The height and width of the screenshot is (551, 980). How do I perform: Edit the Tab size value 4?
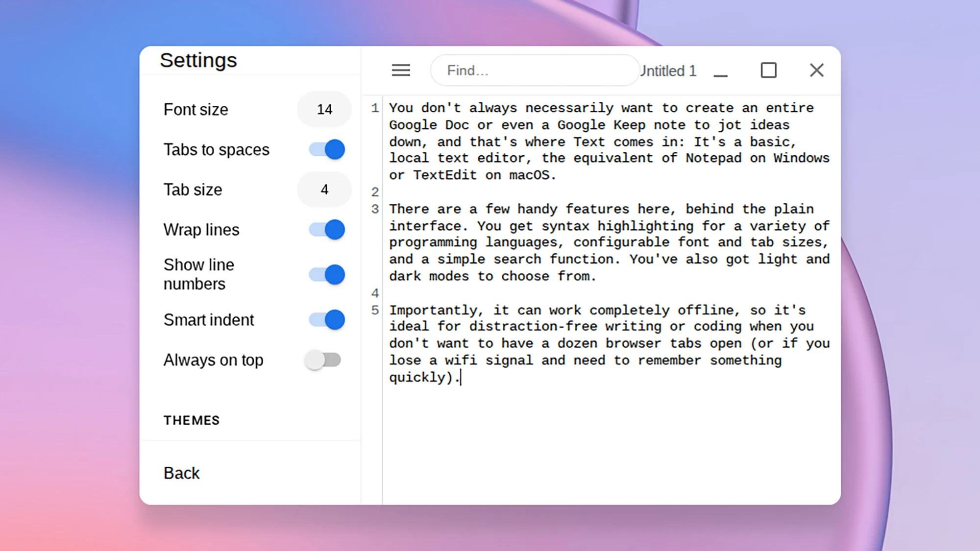click(324, 190)
